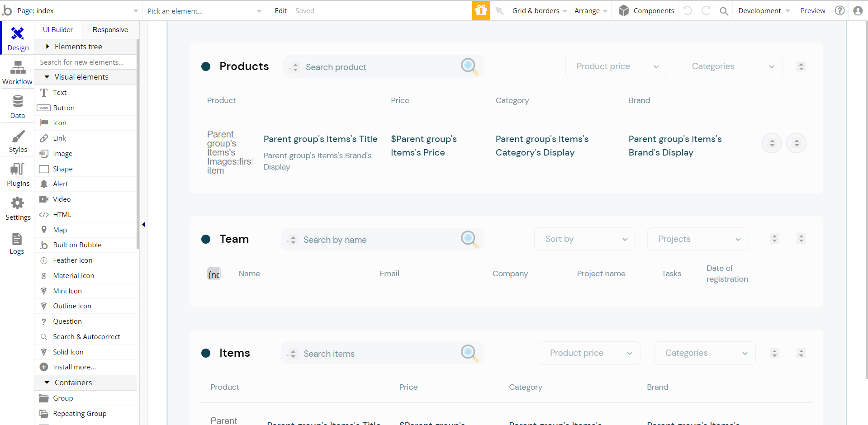868x425 pixels.
Task: Select the Feather Icon element
Action: (86, 260)
